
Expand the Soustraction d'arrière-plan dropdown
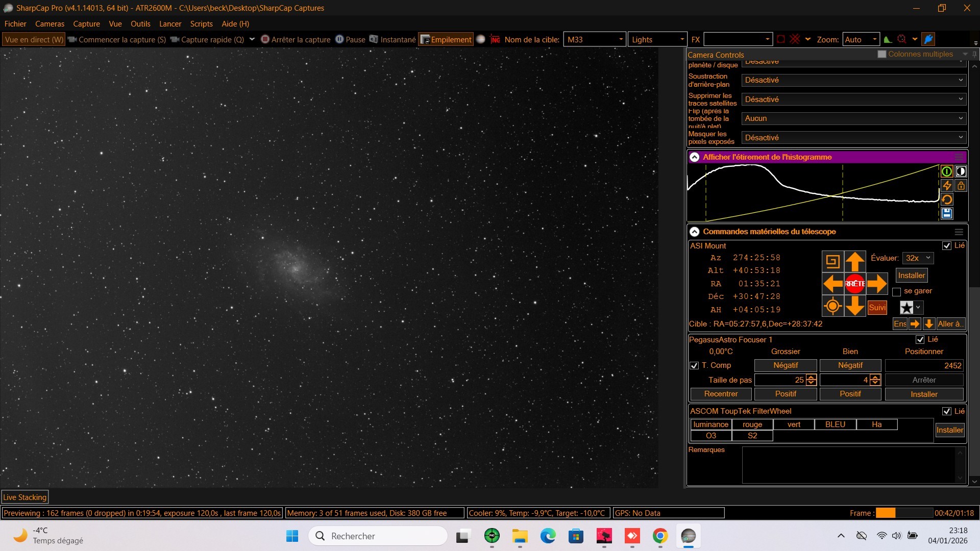point(853,80)
